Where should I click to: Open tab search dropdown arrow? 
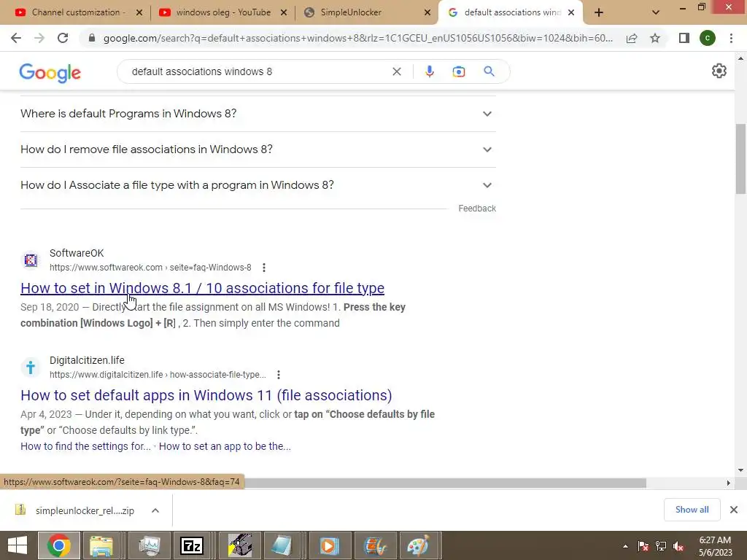click(x=656, y=12)
